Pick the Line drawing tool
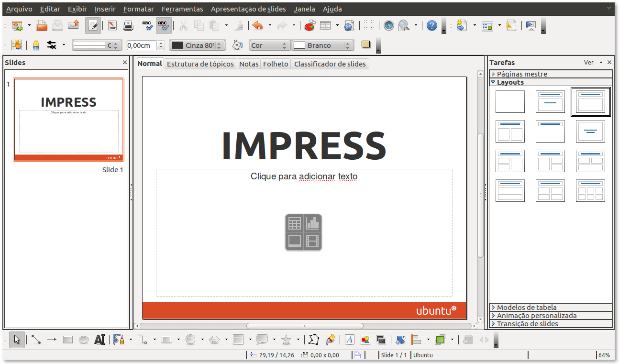 (36, 340)
